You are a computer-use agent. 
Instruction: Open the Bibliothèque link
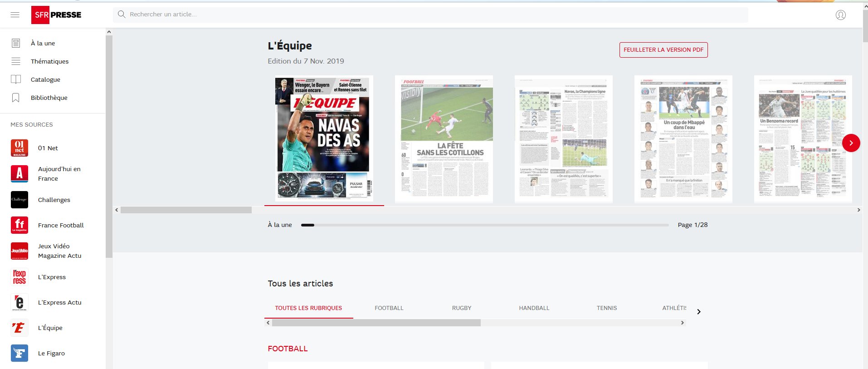[49, 98]
